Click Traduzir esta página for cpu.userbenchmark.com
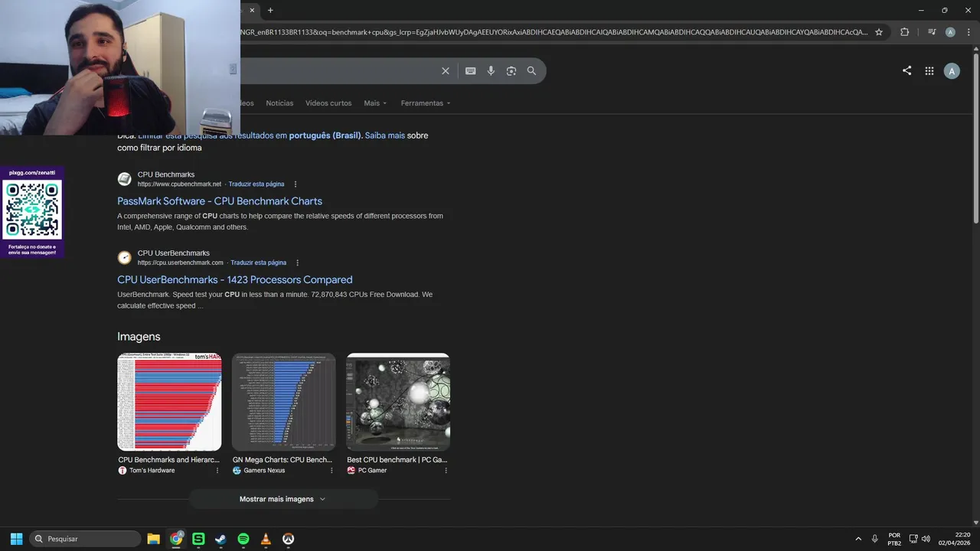Viewport: 980px width, 551px height. coord(259,263)
